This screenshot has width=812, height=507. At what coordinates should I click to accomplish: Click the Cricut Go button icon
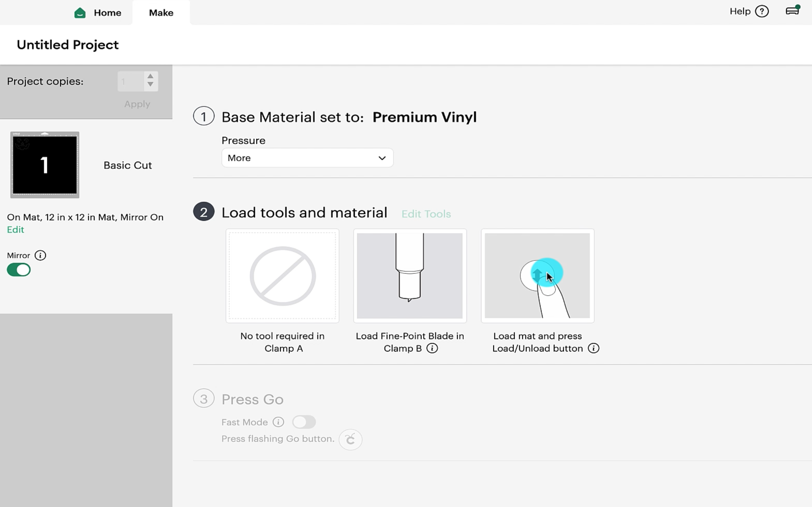[350, 439]
